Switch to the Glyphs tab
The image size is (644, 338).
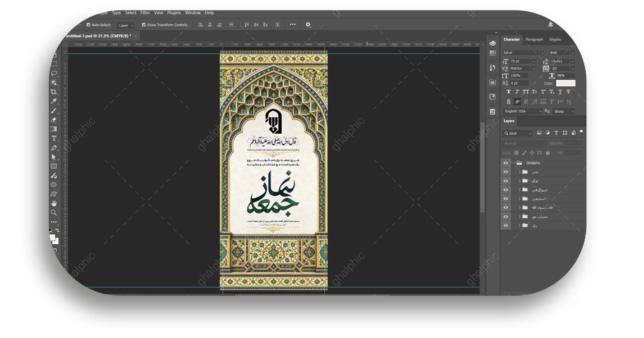555,39
